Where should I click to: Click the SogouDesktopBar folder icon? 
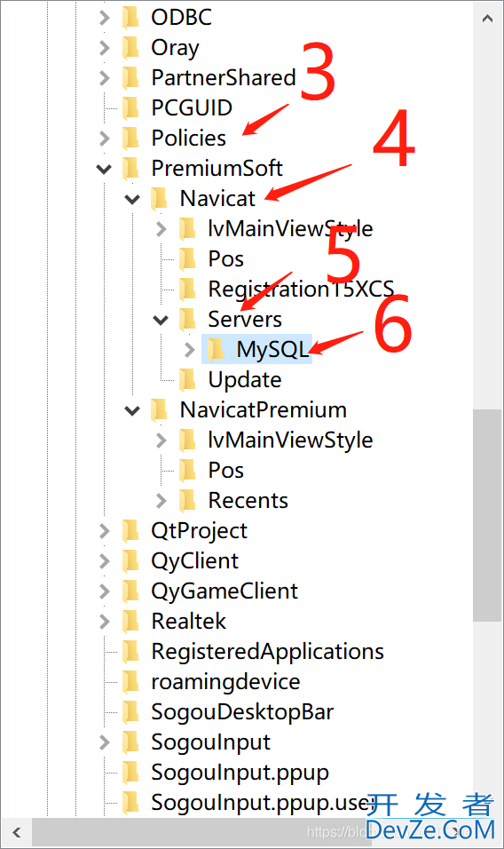[x=130, y=712]
